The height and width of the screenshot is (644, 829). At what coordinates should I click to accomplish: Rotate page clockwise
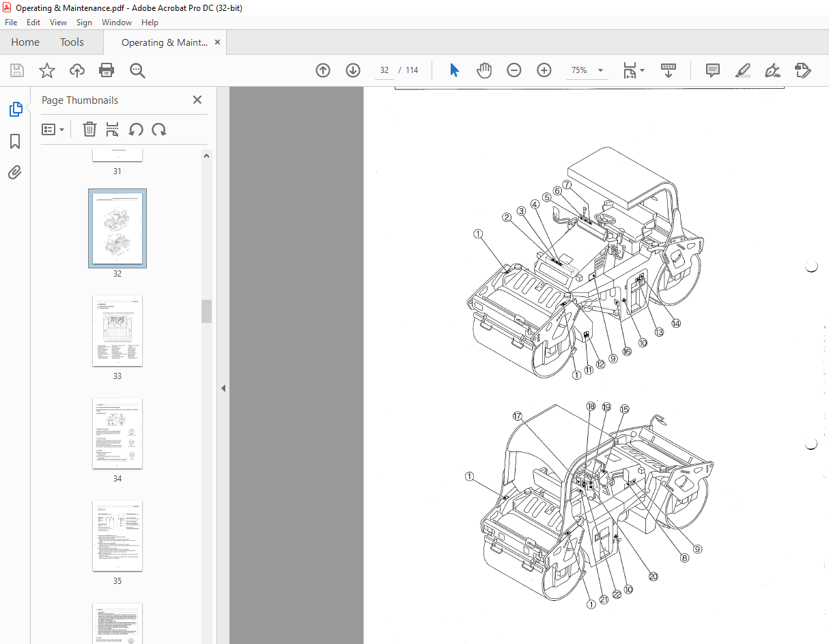(x=159, y=130)
